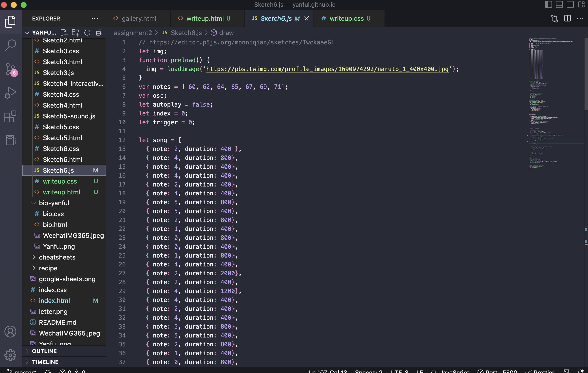588x373 pixels.
Task: Refresh the Explorer file tree
Action: 87,33
